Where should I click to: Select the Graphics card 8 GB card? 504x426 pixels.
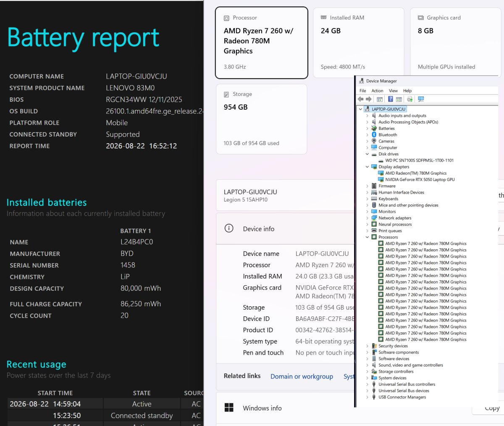456,43
